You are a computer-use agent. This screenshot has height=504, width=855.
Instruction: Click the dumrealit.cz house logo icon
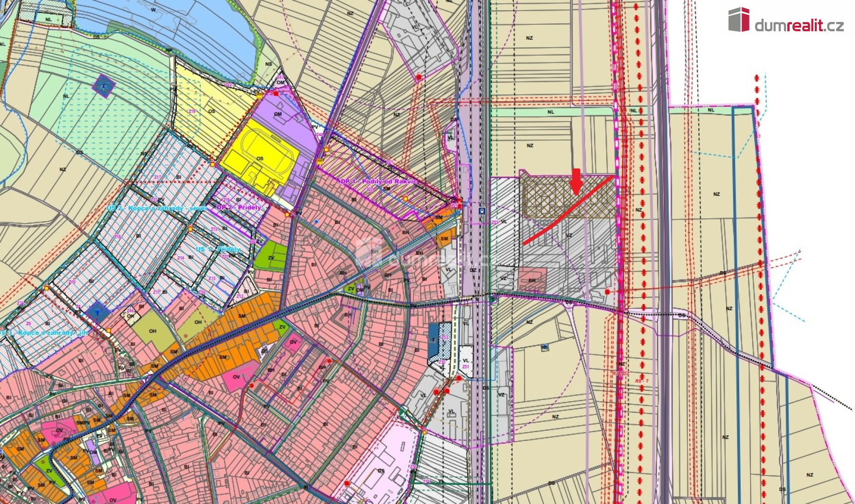[x=739, y=20]
